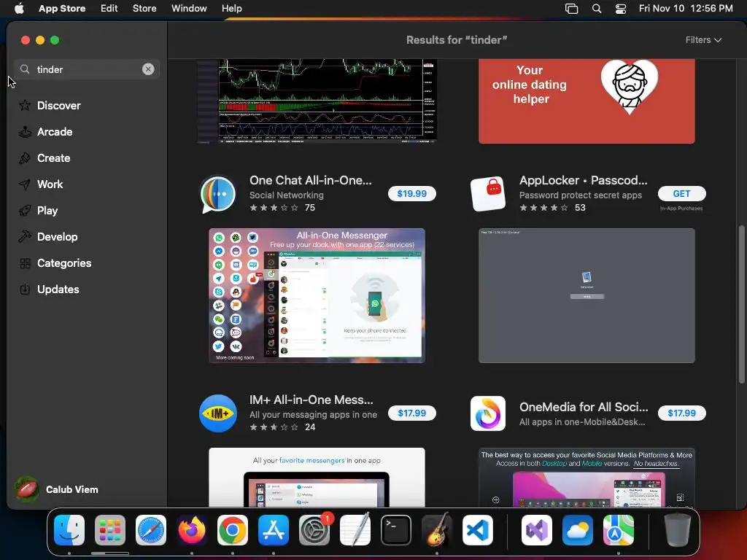747x560 pixels.
Task: Open Launchpad from the Dock
Action: [110, 530]
